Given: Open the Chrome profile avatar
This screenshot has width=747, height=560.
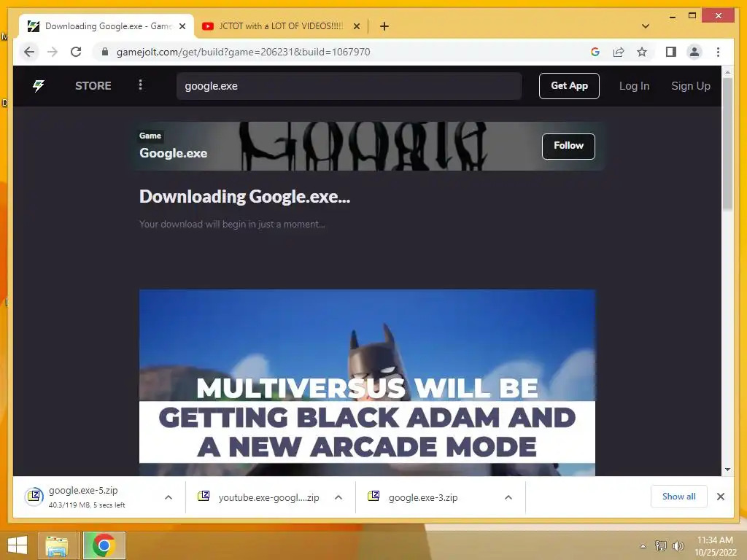Looking at the screenshot, I should 694,52.
